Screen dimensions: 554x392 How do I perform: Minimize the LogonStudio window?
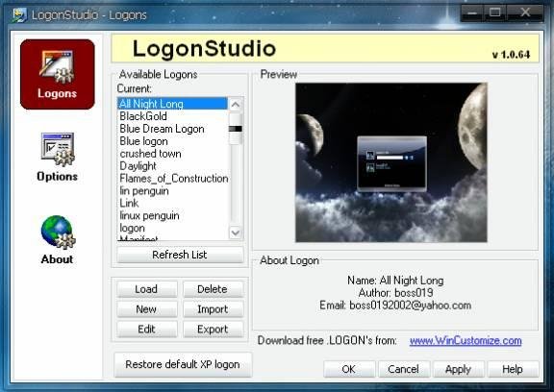[472, 13]
